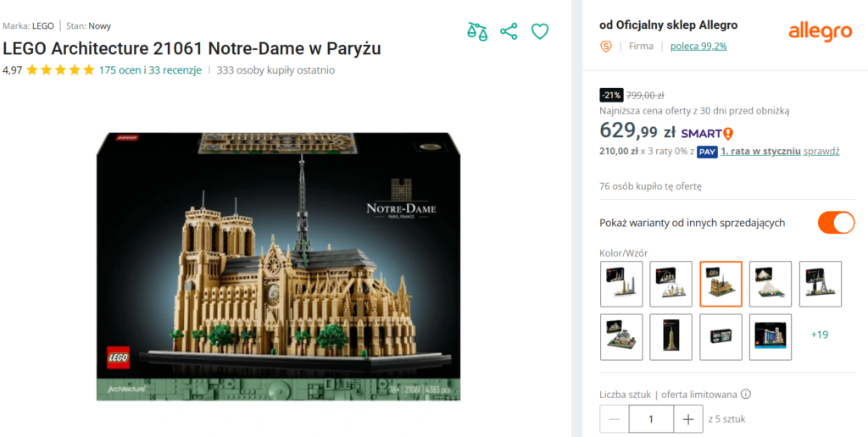This screenshot has width=868, height=437.
Task: Click the quantity input field
Action: [x=651, y=419]
